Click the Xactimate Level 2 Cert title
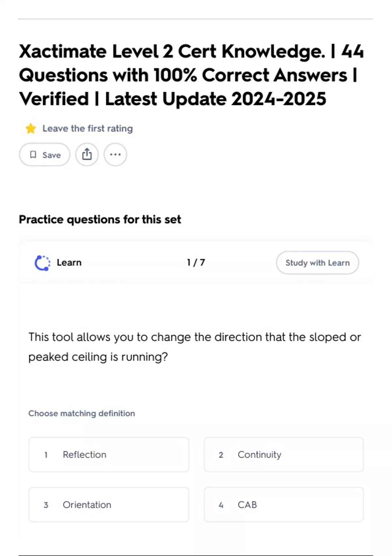 [x=191, y=75]
